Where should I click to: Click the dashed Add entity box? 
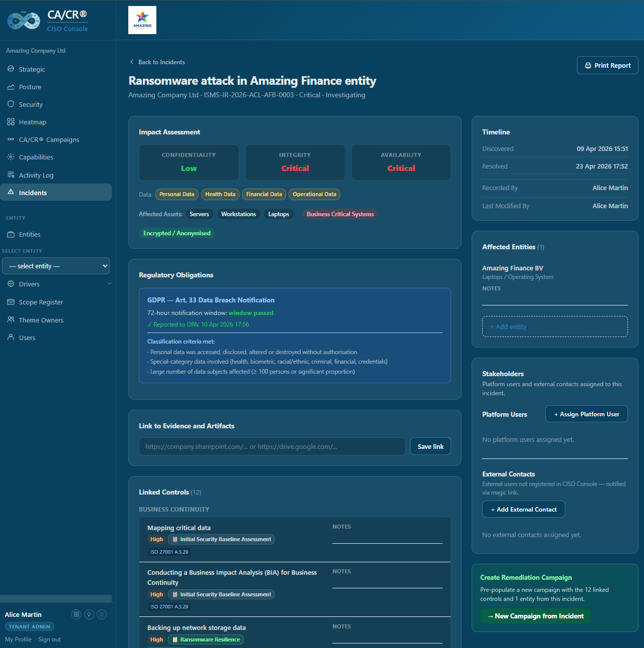click(555, 327)
